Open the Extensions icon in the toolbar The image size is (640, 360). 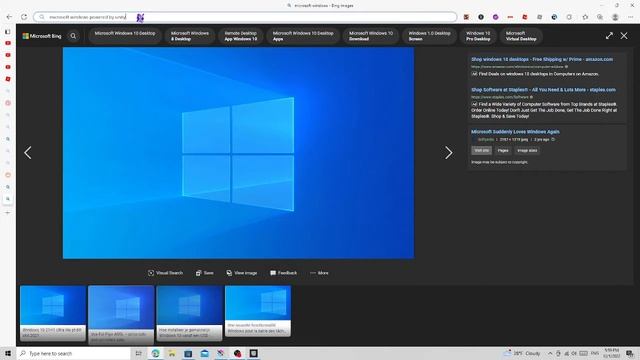click(x=569, y=17)
